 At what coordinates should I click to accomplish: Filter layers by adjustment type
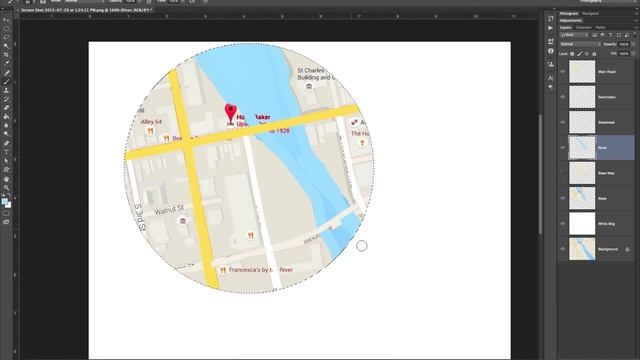tap(602, 35)
